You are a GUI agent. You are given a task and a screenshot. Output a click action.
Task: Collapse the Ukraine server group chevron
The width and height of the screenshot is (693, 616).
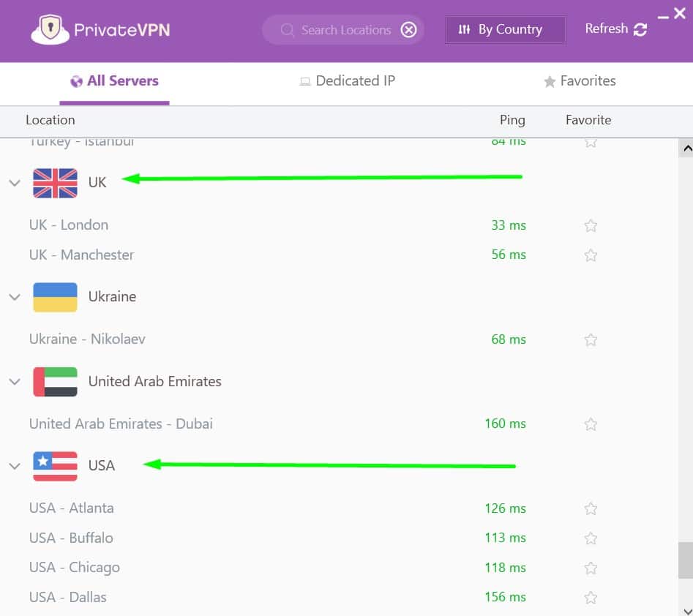coord(15,297)
